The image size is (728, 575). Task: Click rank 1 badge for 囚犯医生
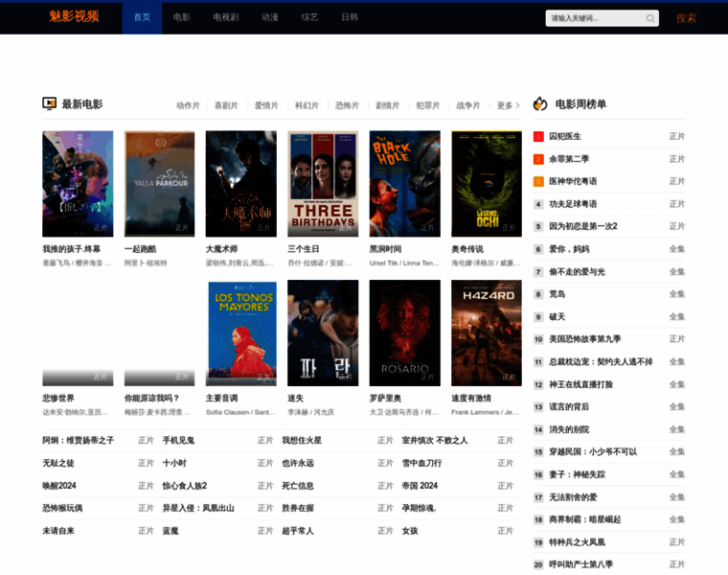(x=538, y=136)
